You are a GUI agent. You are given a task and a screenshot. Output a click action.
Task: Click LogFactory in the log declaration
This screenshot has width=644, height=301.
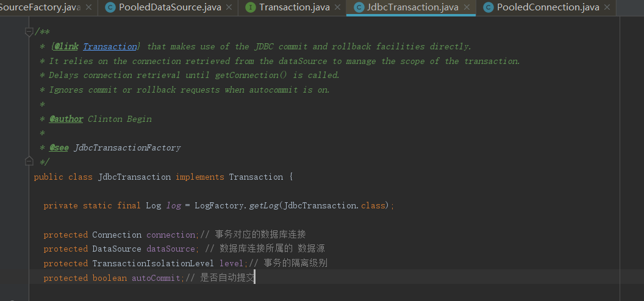pyautogui.click(x=220, y=206)
